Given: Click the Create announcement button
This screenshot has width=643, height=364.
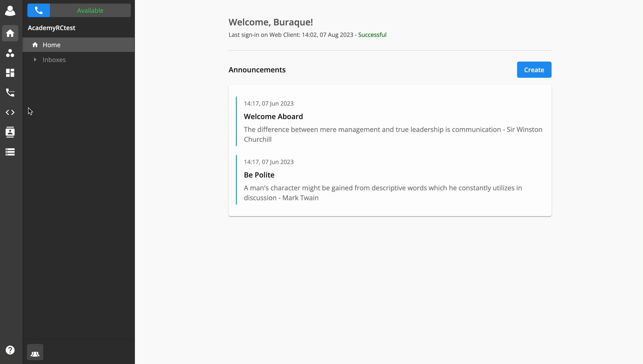Looking at the screenshot, I should pyautogui.click(x=534, y=70).
